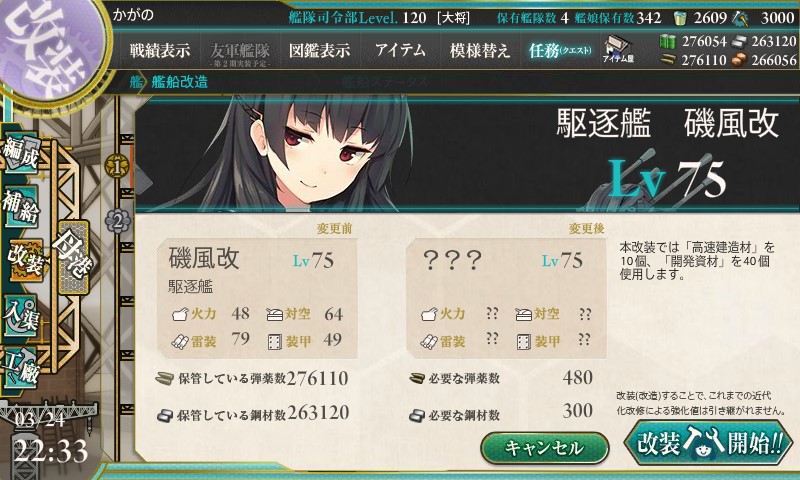800x480 pixels.
Task: Open the 任務 quest menu
Action: click(560, 50)
